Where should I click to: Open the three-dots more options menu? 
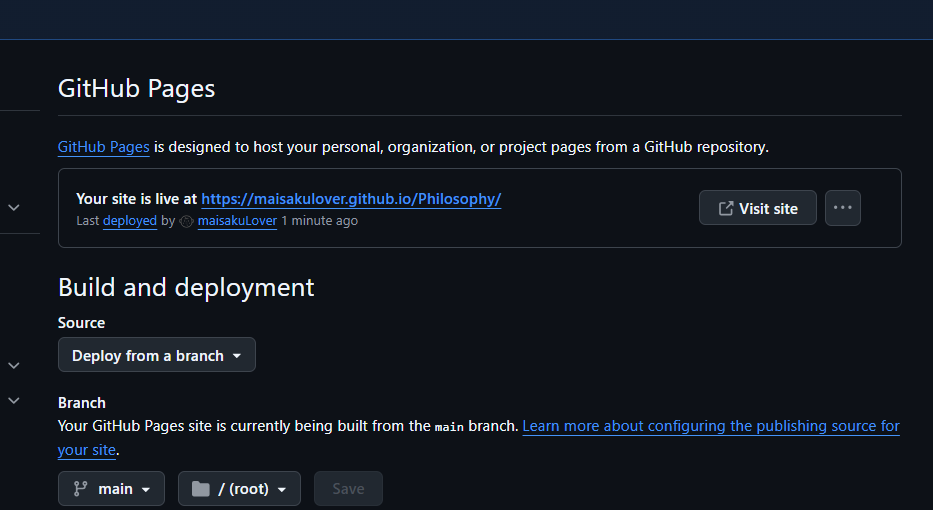(843, 208)
